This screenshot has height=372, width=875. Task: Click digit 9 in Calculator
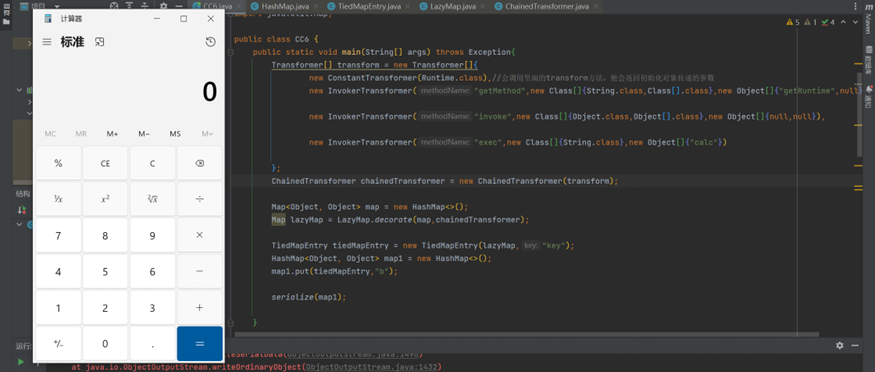[152, 235]
